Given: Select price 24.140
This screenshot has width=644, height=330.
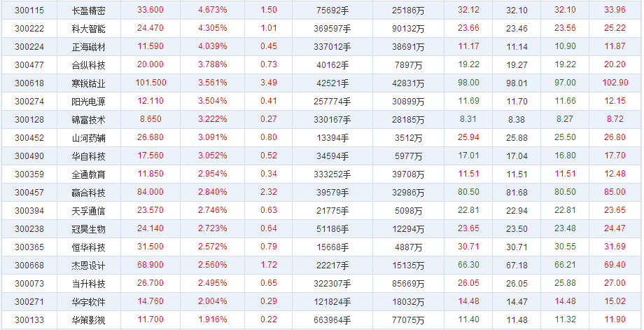Looking at the screenshot, I should (150, 228).
